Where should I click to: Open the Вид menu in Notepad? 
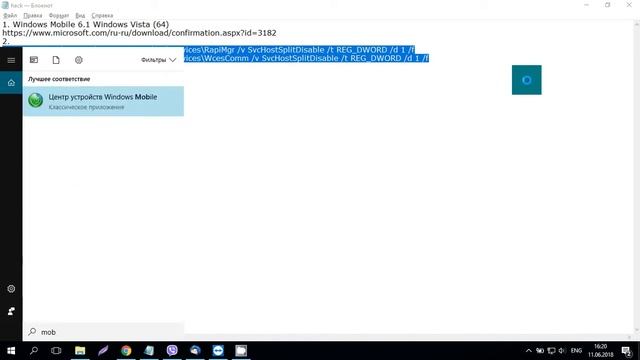coord(80,16)
